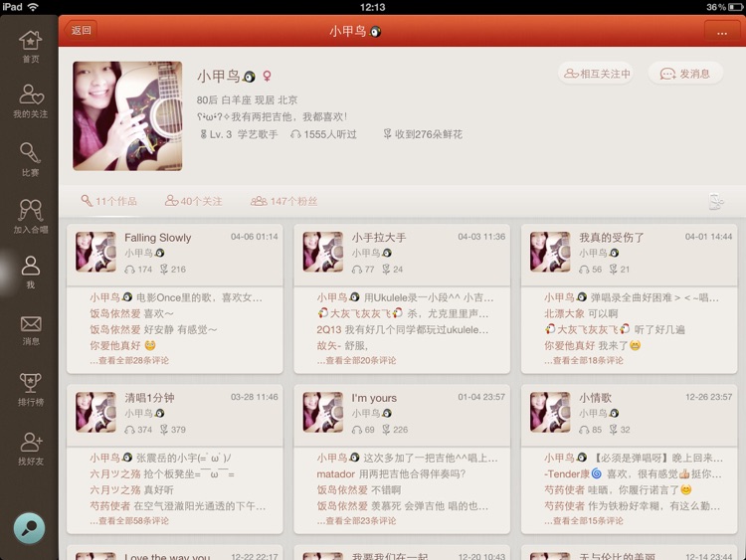746x560 pixels.
Task: Tap the flower icon with 32 on 小情歌
Action: [x=614, y=430]
